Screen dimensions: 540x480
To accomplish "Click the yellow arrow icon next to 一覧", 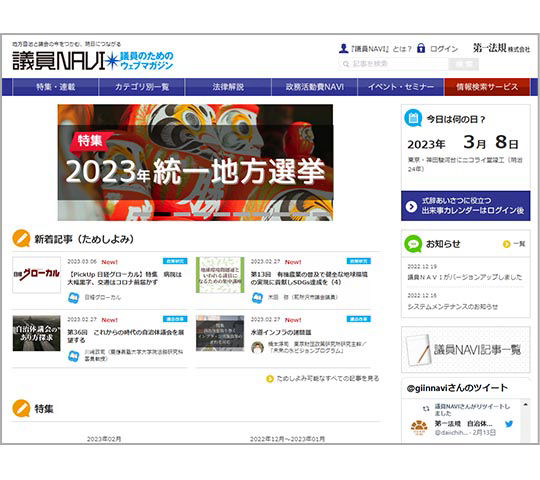I will (506, 244).
